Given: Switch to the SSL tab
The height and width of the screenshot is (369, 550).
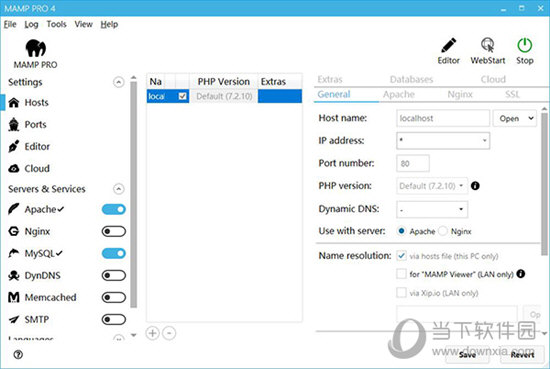Looking at the screenshot, I should [512, 94].
